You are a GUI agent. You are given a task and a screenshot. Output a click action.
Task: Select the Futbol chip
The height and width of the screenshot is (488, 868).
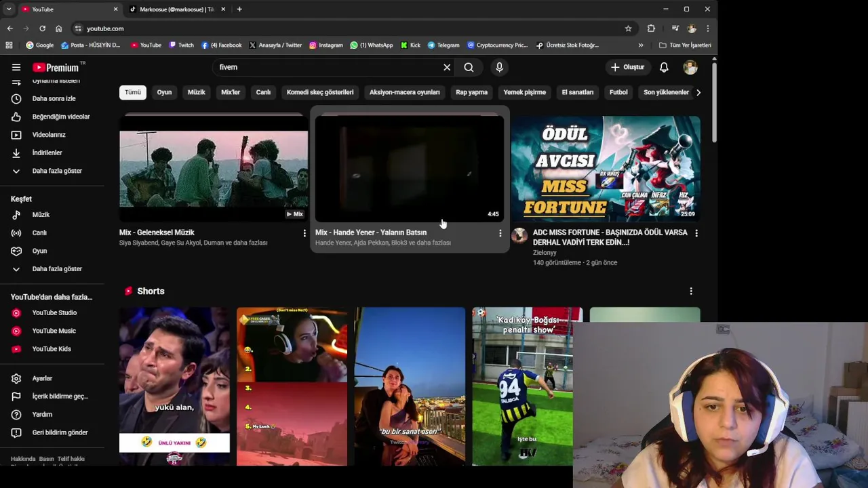pyautogui.click(x=618, y=92)
